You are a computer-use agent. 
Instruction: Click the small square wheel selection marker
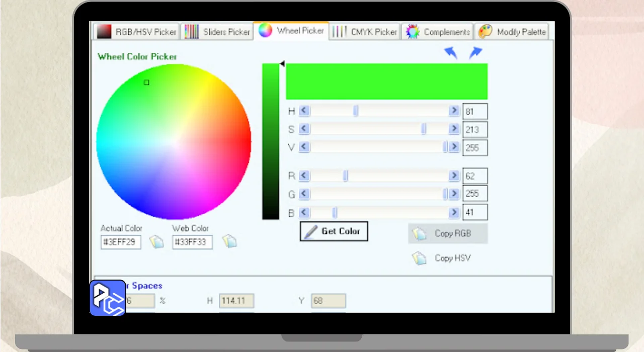(146, 82)
